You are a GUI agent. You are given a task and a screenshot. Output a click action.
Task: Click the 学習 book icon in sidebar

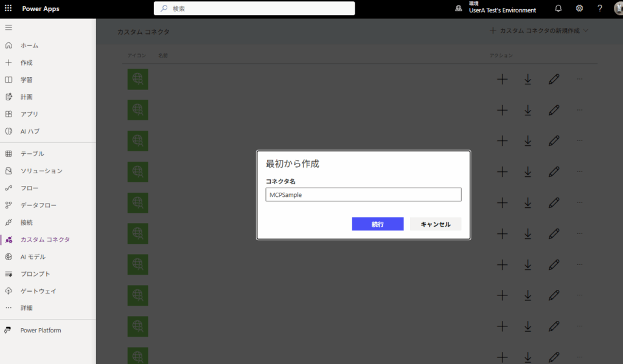pyautogui.click(x=9, y=80)
